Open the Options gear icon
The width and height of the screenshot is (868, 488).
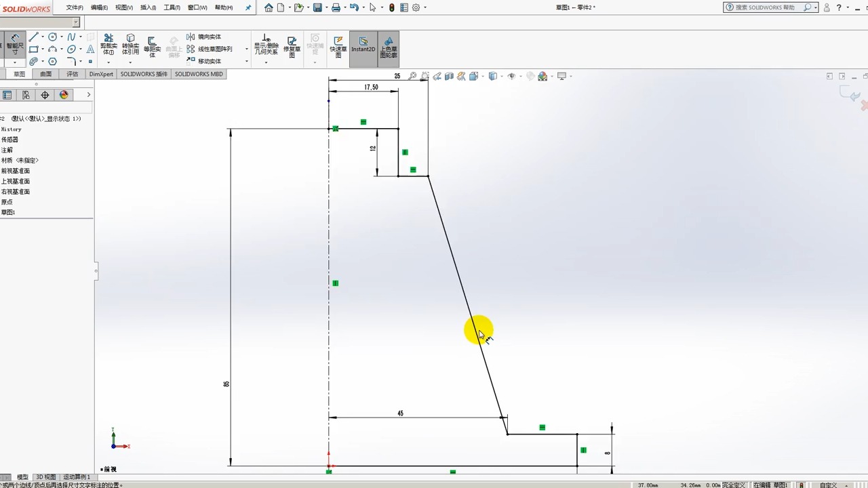(416, 7)
